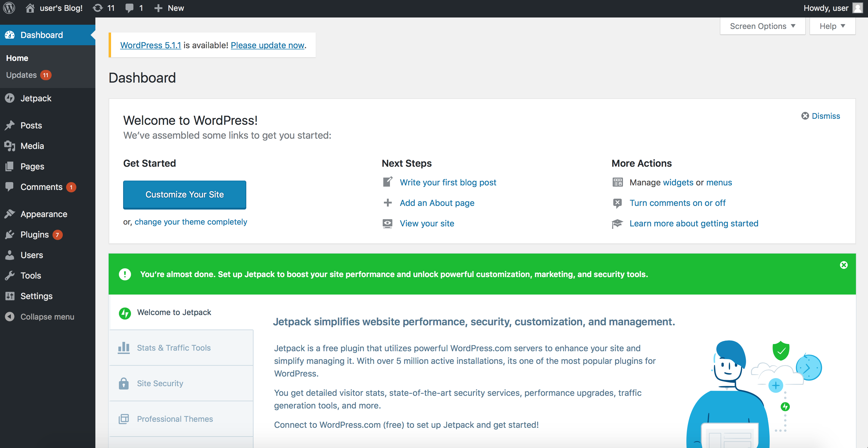Open the Plugins menu label
This screenshot has width=868, height=448.
click(x=34, y=234)
